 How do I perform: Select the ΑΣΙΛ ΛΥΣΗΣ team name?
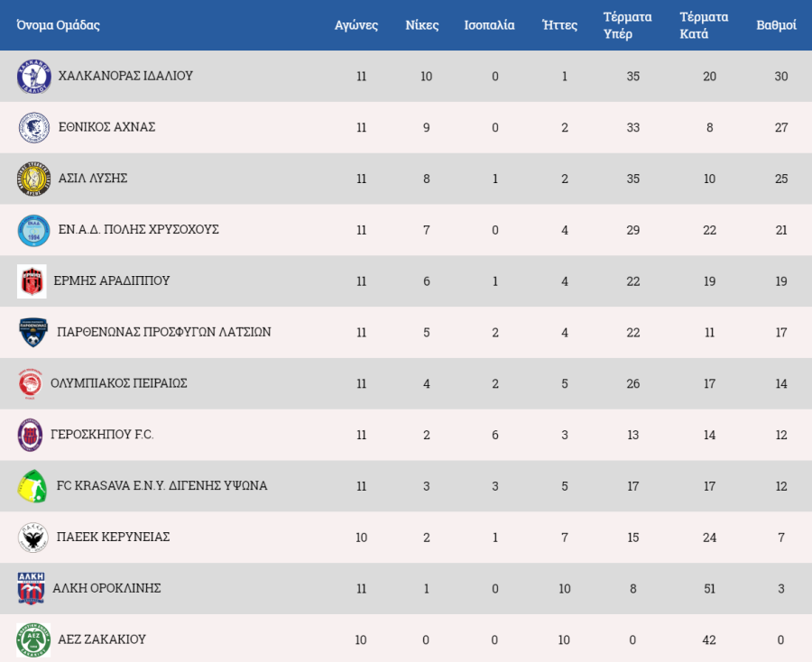tap(93, 178)
